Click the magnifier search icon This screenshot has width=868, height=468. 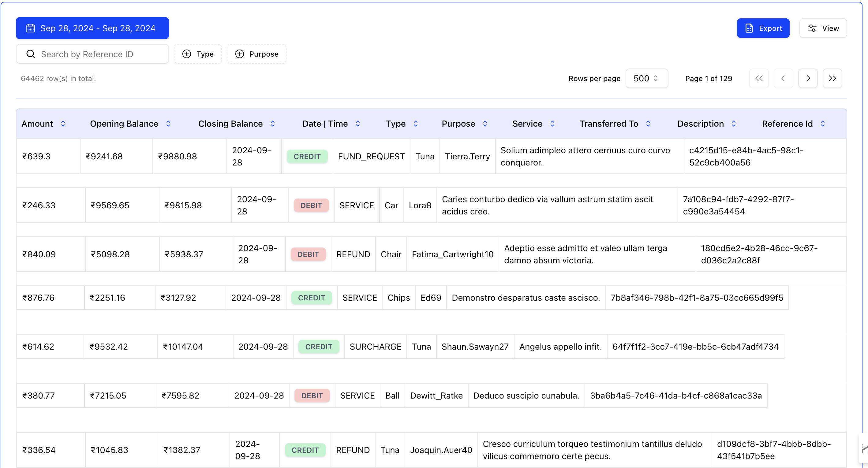click(x=31, y=54)
